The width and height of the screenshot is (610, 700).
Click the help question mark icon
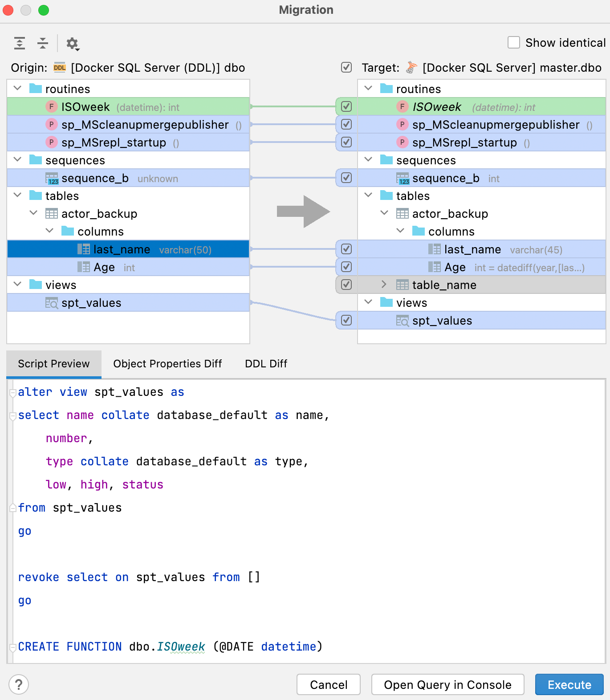click(19, 684)
